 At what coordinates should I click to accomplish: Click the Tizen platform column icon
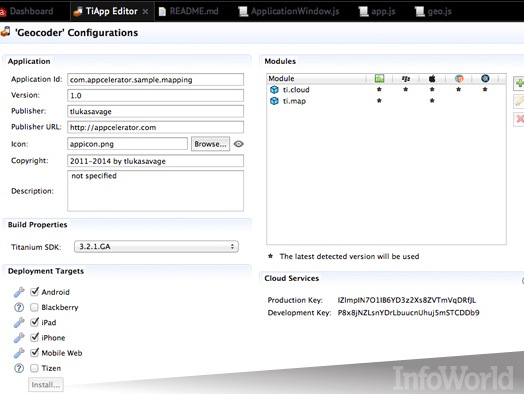tap(485, 79)
